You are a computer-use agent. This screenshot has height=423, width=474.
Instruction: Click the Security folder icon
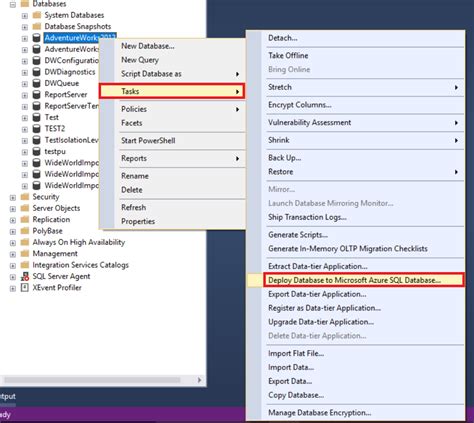[25, 197]
